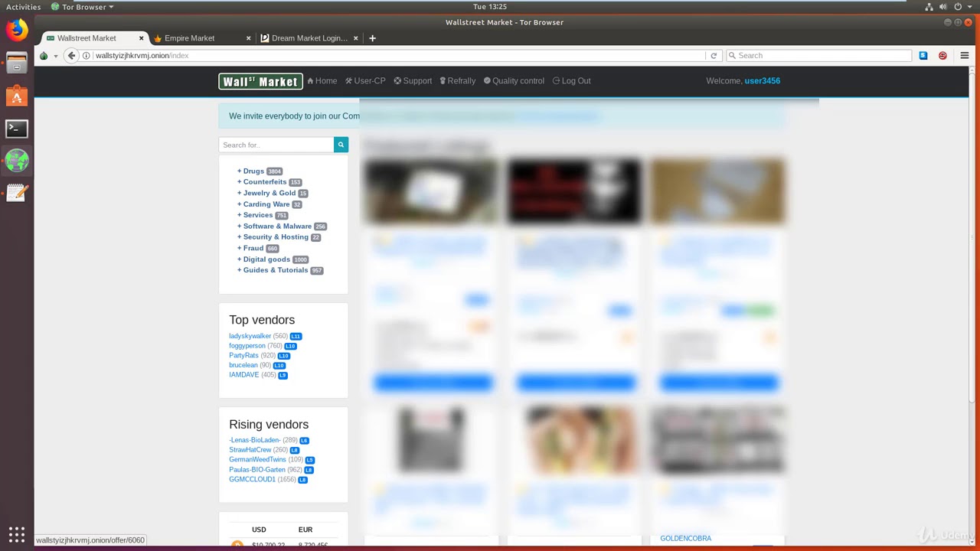980x551 pixels.
Task: Open vendor foggyperson profile
Action: click(247, 346)
